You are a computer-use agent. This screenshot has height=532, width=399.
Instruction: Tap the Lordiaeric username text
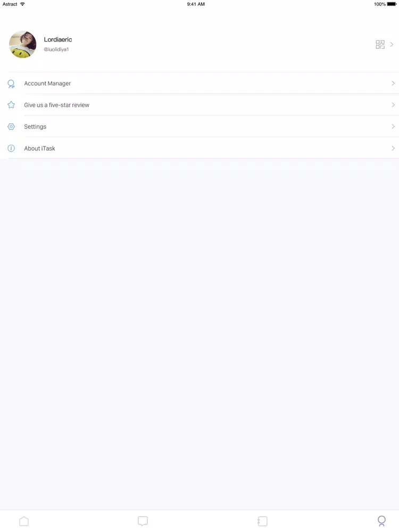click(x=58, y=39)
